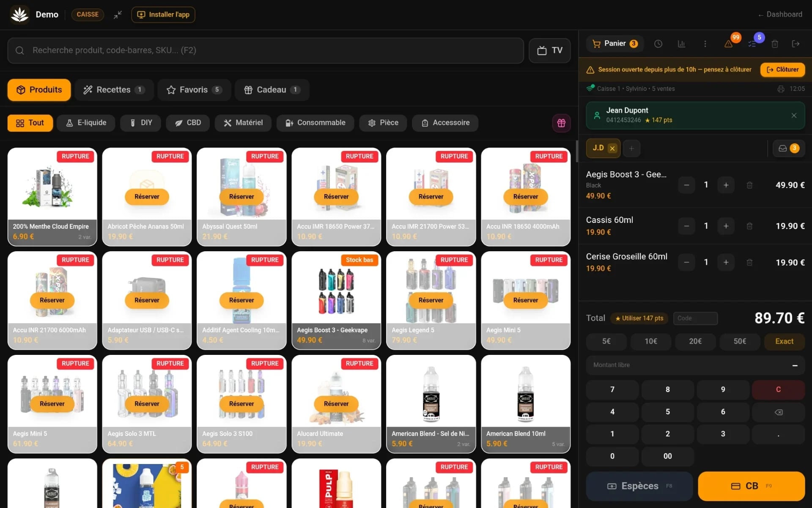This screenshot has width=812, height=508.
Task: Select the Exact amount button
Action: (x=784, y=341)
